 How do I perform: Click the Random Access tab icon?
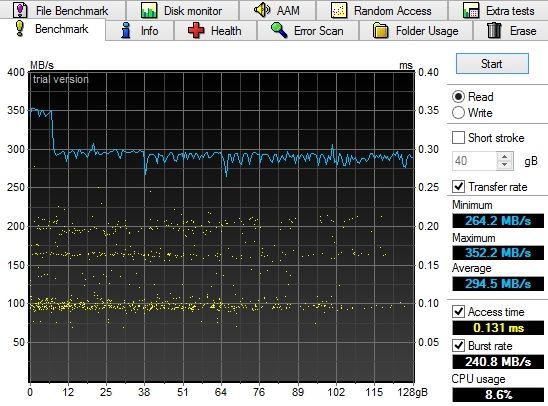click(339, 10)
